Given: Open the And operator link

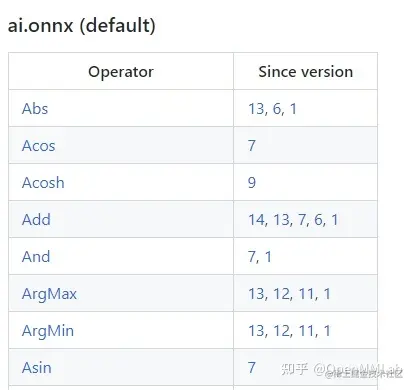Looking at the screenshot, I should [36, 257].
